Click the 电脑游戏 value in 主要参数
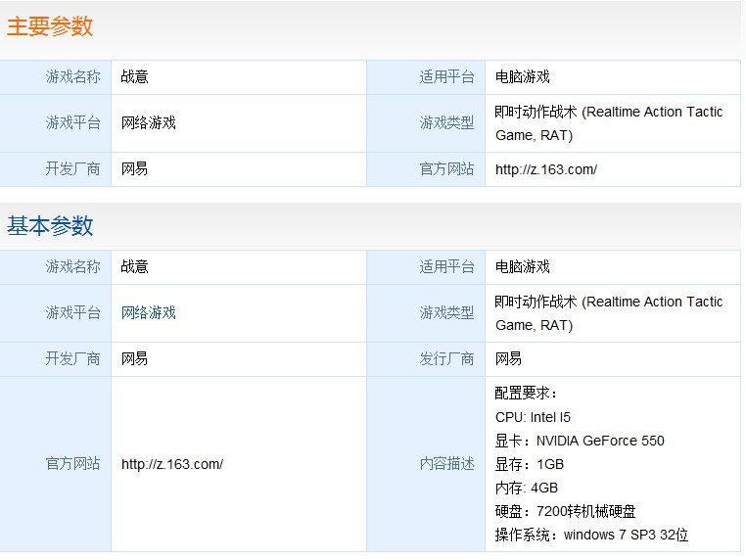 (523, 76)
